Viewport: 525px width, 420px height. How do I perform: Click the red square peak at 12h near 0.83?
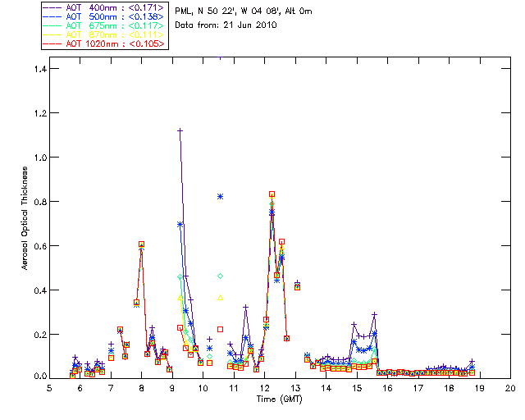272,194
